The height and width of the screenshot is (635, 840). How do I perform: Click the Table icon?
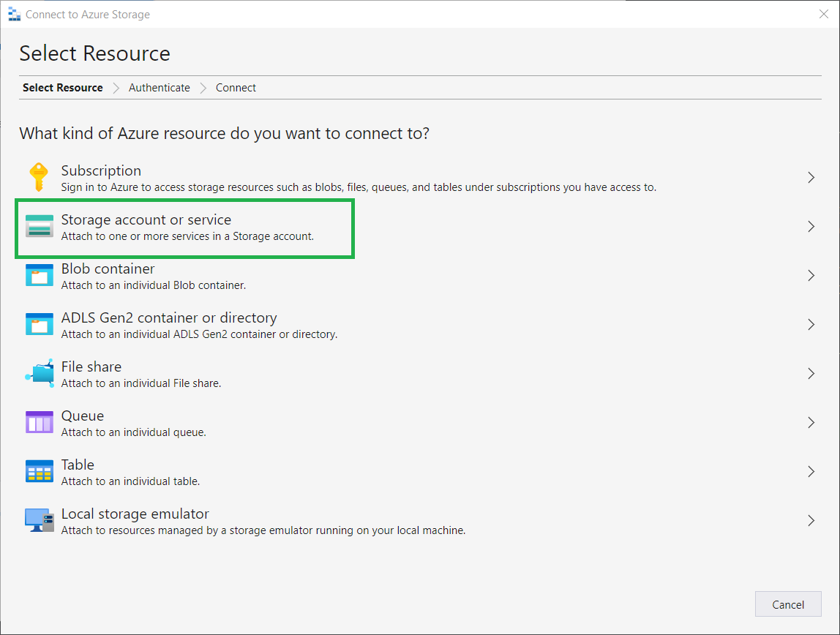pos(39,471)
